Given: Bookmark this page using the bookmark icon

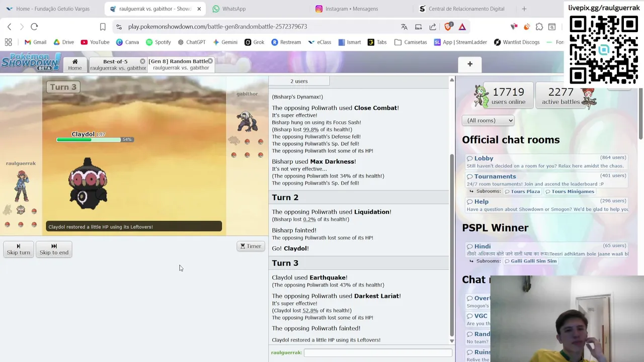Looking at the screenshot, I should point(103,27).
